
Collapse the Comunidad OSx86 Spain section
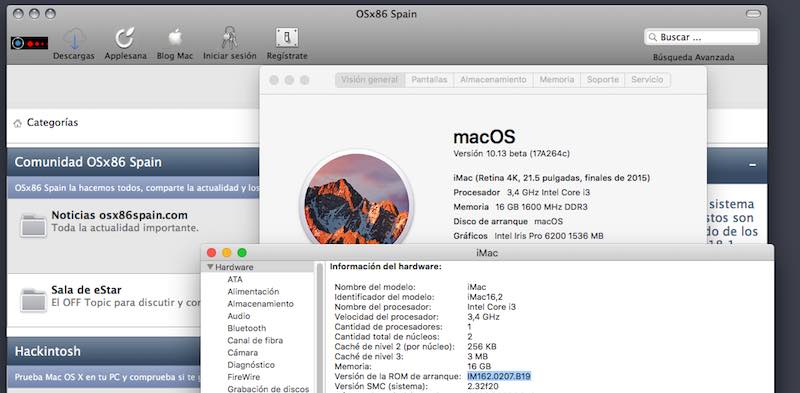[753, 165]
